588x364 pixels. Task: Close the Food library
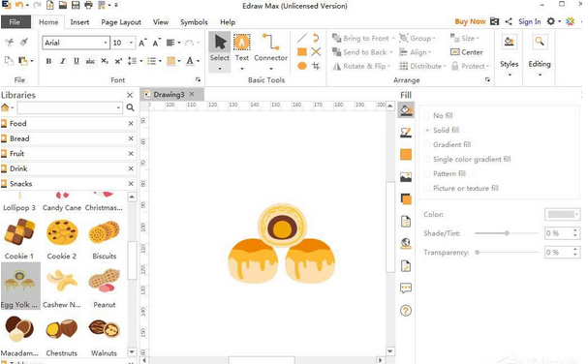(131, 123)
